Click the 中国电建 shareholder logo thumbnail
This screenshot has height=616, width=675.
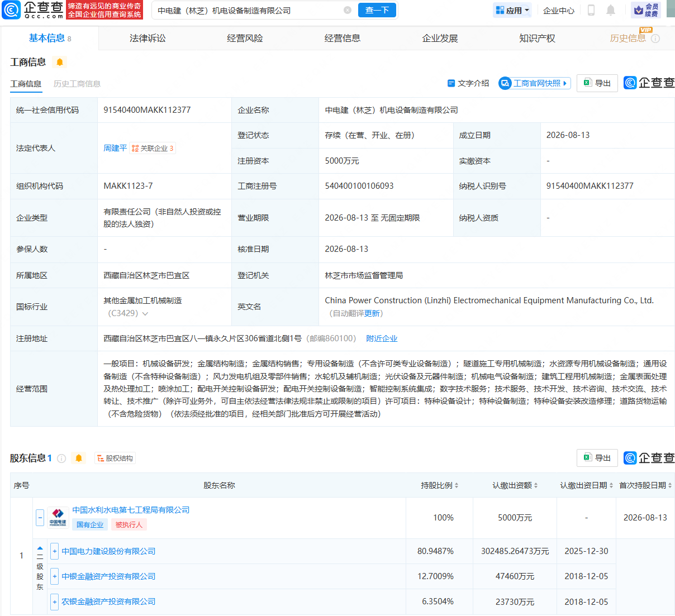pyautogui.click(x=58, y=517)
